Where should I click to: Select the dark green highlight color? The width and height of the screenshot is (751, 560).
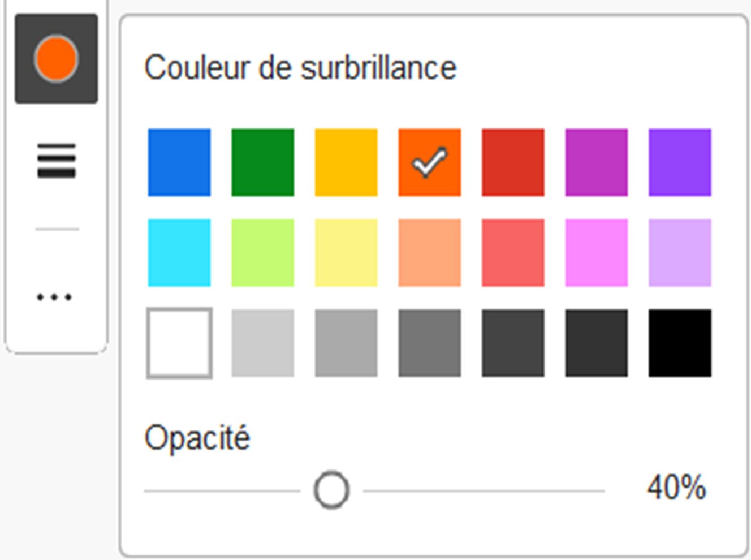262,161
